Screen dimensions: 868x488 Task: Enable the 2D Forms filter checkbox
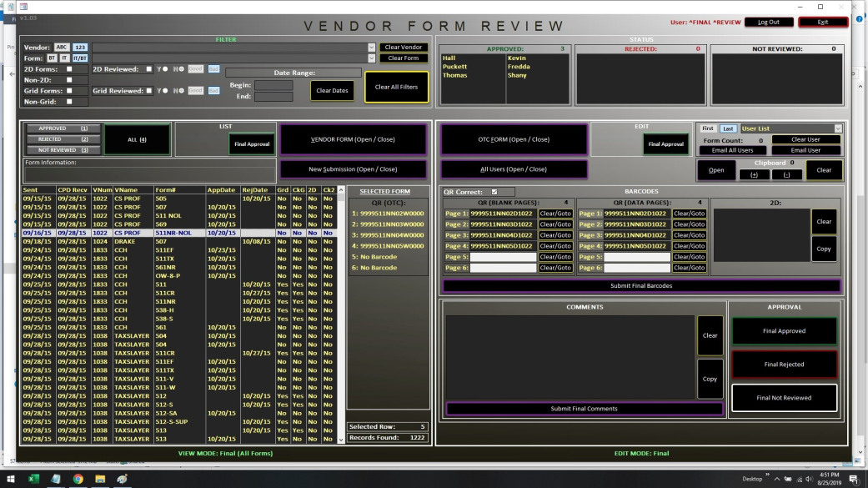pos(69,69)
